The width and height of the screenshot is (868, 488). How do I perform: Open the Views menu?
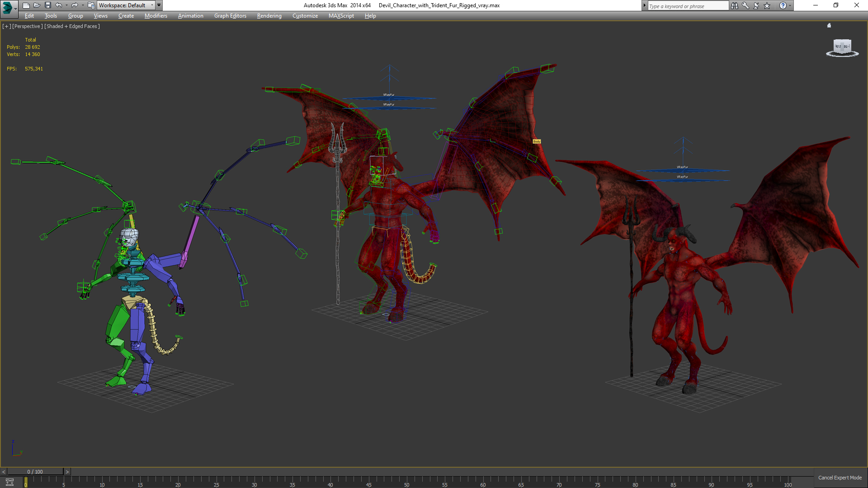[100, 16]
